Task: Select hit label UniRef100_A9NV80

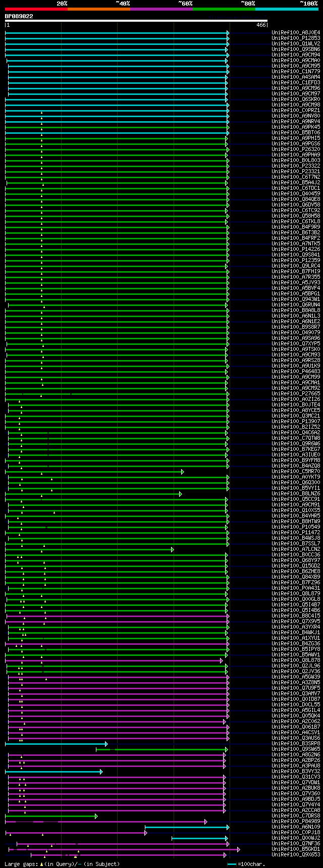Action: 296,116
